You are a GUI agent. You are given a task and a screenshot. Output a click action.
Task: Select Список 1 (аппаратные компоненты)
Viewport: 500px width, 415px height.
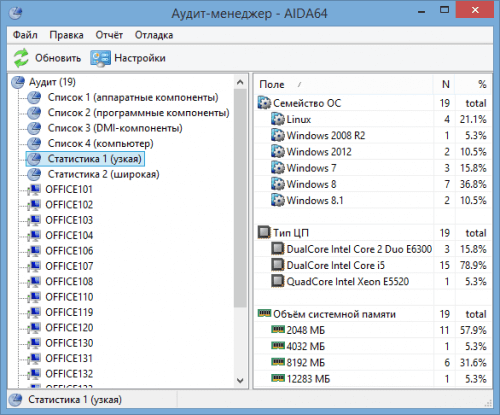pos(133,97)
